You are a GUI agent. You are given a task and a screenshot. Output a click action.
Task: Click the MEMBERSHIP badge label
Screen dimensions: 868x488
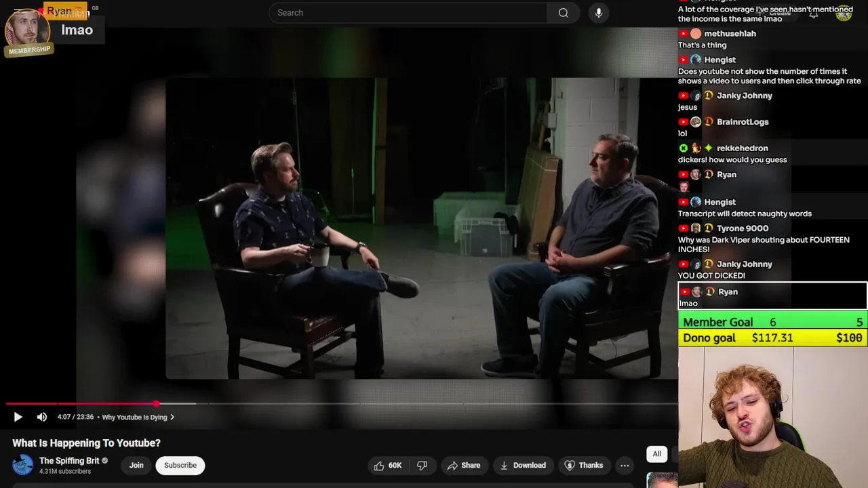(29, 50)
